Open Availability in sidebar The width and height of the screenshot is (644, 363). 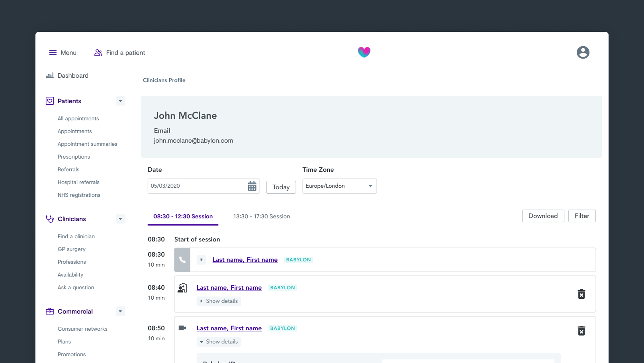click(70, 275)
